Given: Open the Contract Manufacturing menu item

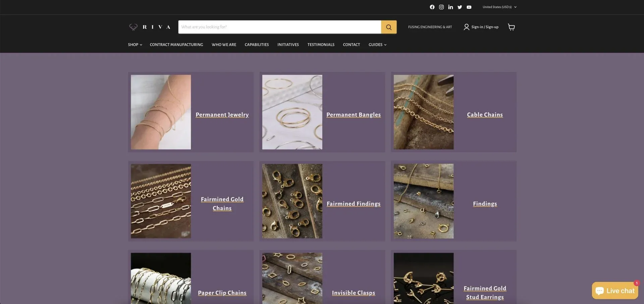Looking at the screenshot, I should pos(176,45).
